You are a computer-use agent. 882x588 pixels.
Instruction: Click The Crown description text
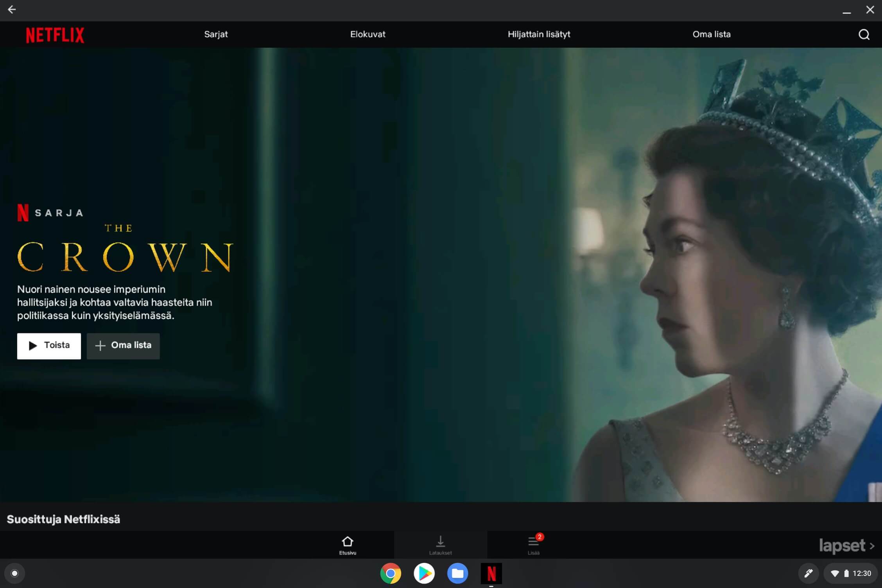click(115, 302)
